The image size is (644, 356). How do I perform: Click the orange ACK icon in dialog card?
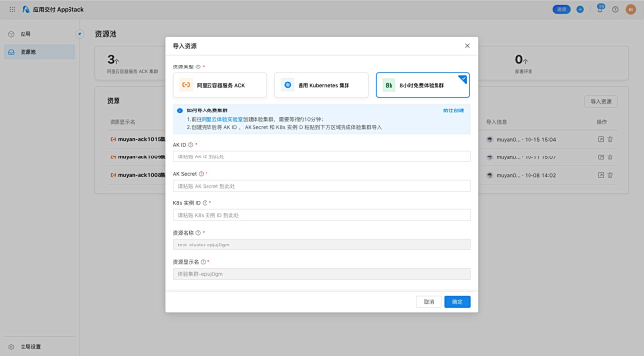[186, 85]
